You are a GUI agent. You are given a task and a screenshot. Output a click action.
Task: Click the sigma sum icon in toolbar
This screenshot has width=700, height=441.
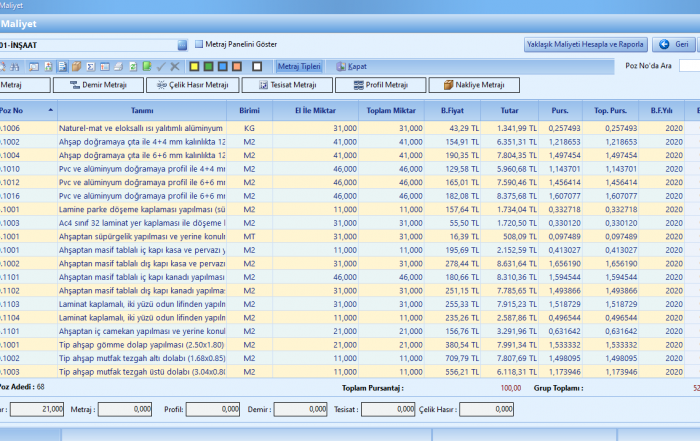click(x=91, y=66)
